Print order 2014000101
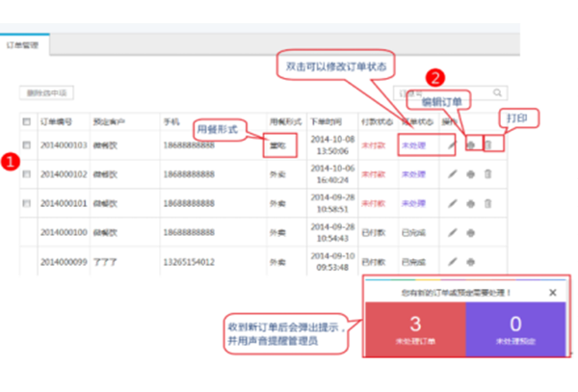578x392 pixels. (x=471, y=204)
